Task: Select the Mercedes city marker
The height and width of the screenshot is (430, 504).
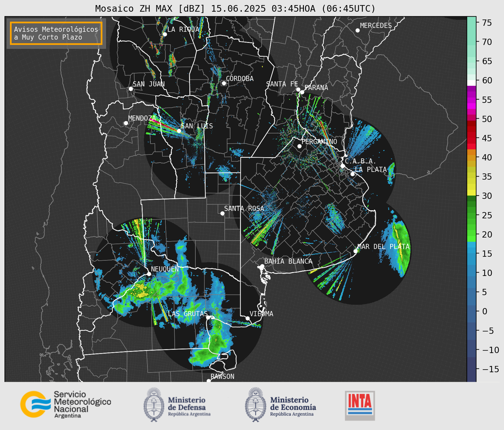Action: pyautogui.click(x=357, y=31)
